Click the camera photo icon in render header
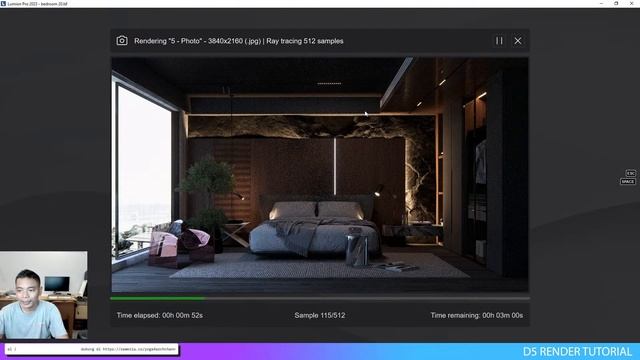 (122, 41)
